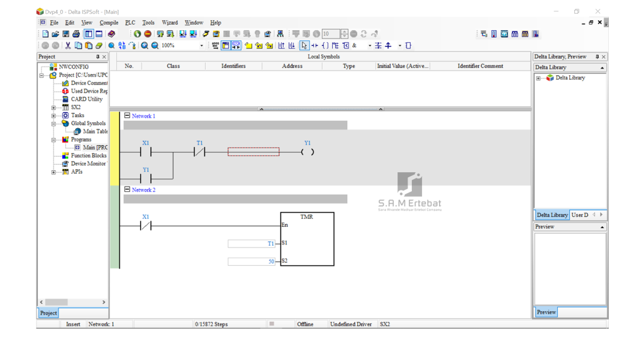Choose the arrow Selection tool
Screen dimensions: 644x362
pyautogui.click(x=304, y=46)
